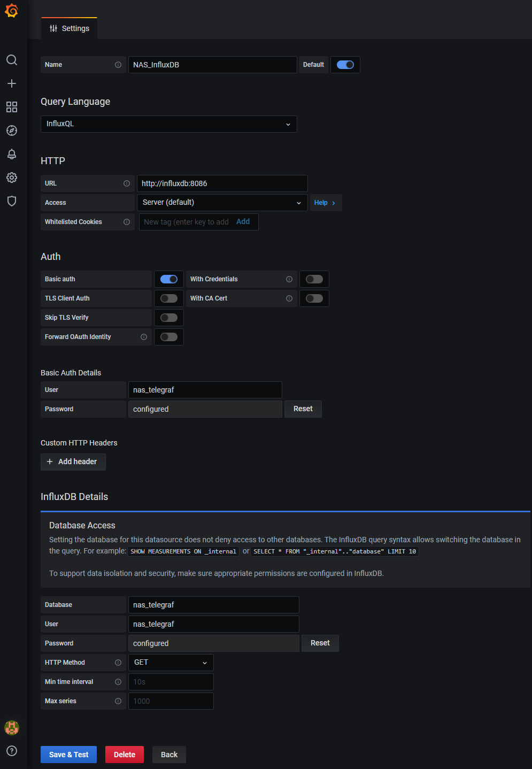Click the Grafana logo home icon
532x769 pixels.
click(x=11, y=11)
